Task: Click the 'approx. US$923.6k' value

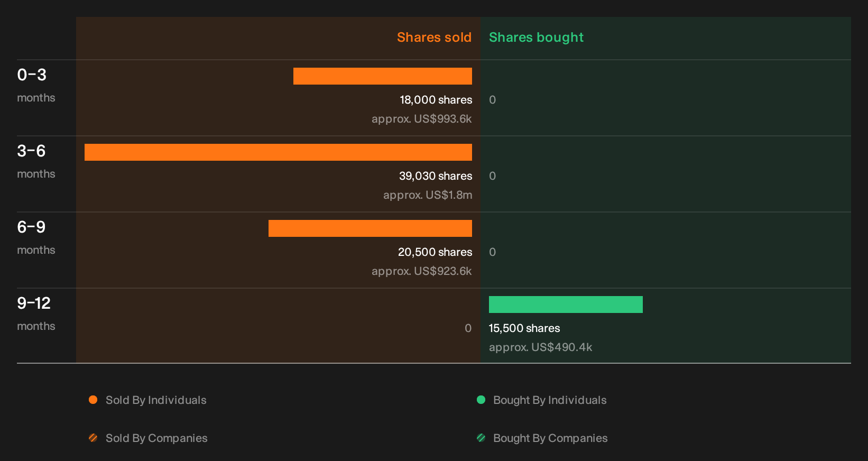Action: pos(421,271)
